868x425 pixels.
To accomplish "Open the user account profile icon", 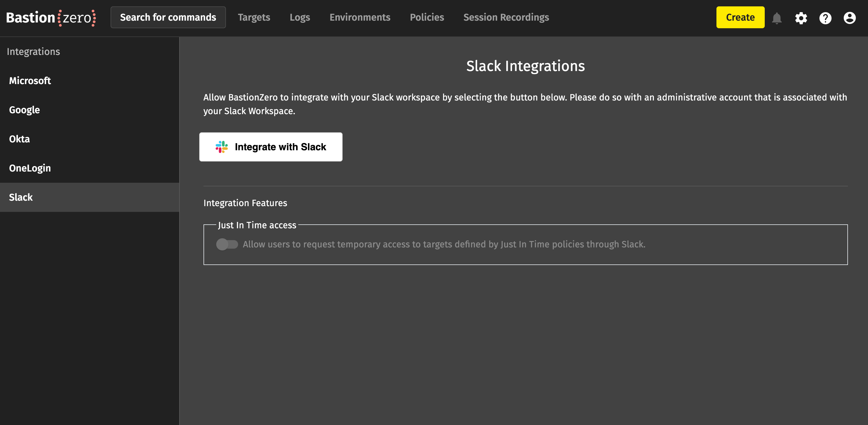I will [x=849, y=18].
